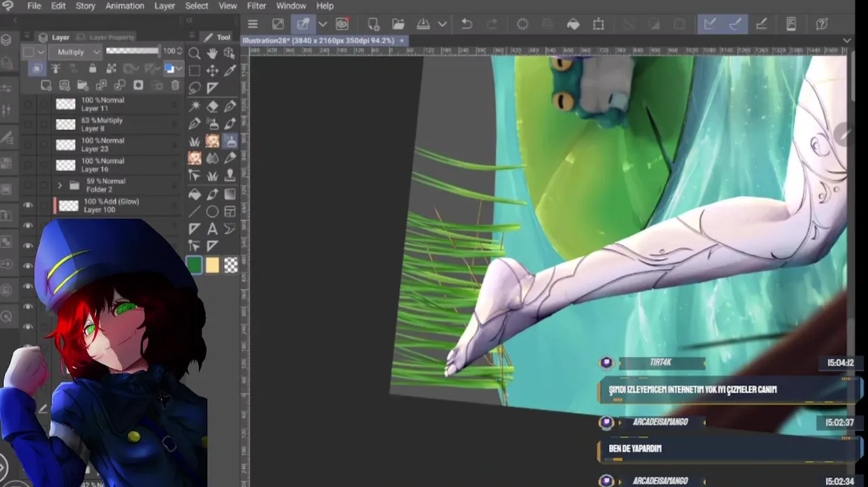The height and width of the screenshot is (487, 868).
Task: Show the hidden Folder 2
Action: (28, 185)
